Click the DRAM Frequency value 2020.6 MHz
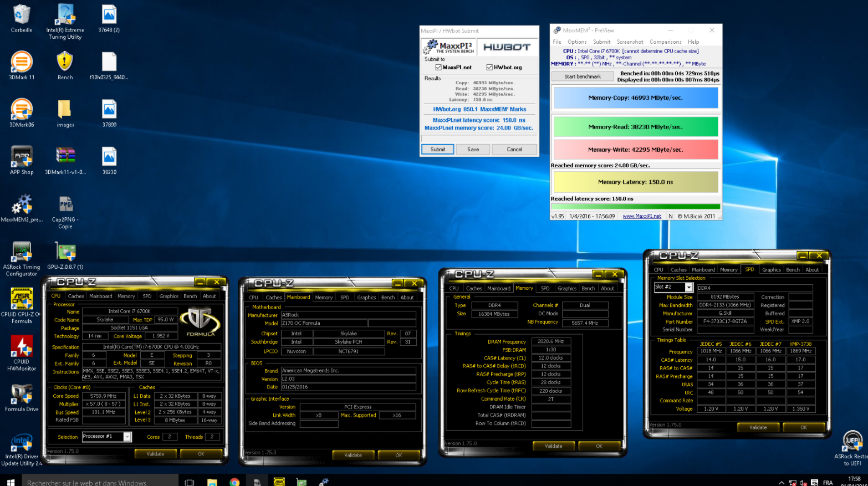This screenshot has height=486, width=868. 551,341
